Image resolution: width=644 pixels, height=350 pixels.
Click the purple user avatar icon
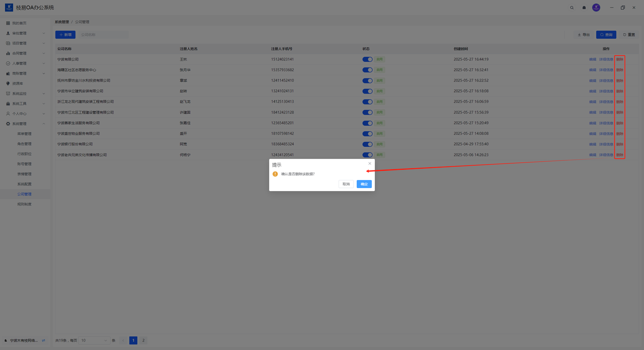[596, 8]
